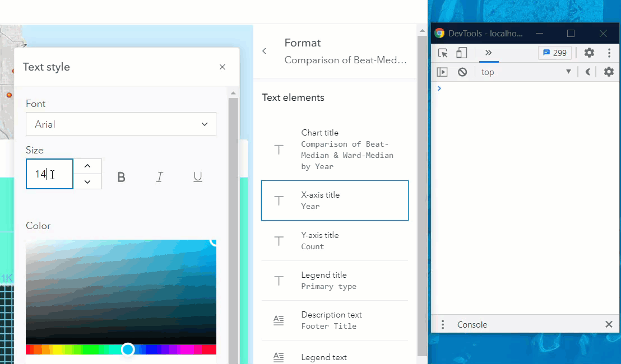Click the Legend text paragraph icon
This screenshot has height=364, width=621.
pos(279,357)
